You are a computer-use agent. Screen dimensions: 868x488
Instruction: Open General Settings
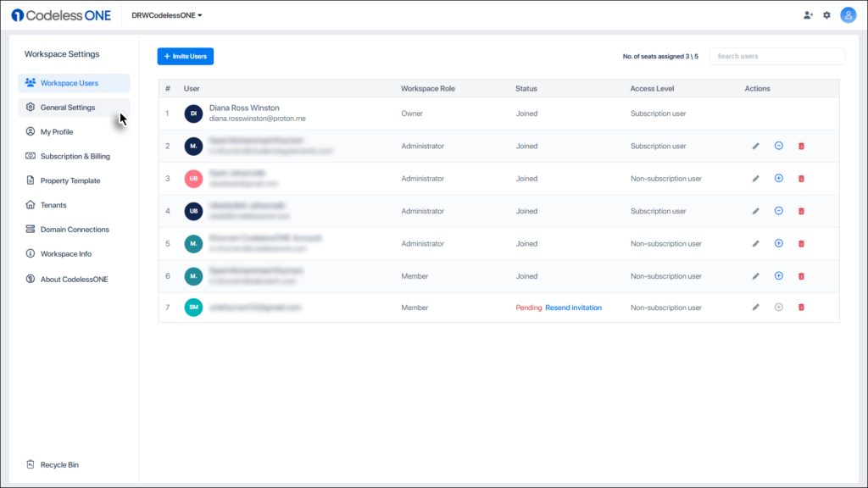tap(75, 108)
